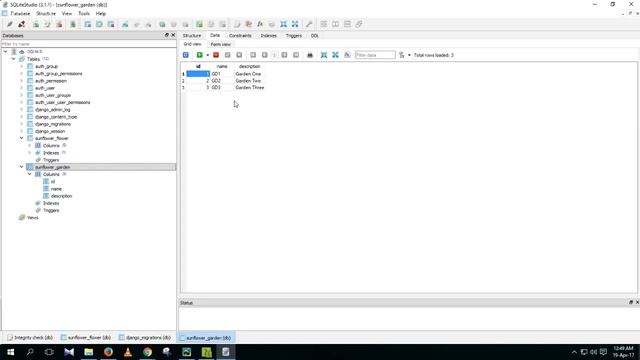The width and height of the screenshot is (640, 360).
Task: Open Chrome from the taskbar
Action: click(147, 352)
